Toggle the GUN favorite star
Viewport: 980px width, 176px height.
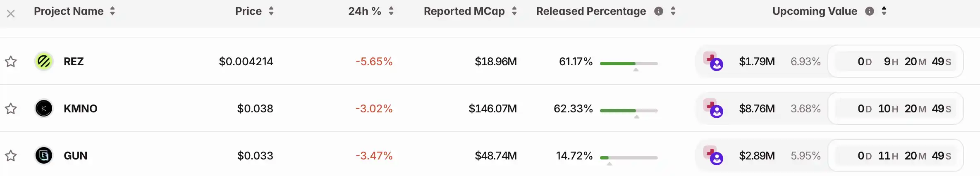click(11, 156)
